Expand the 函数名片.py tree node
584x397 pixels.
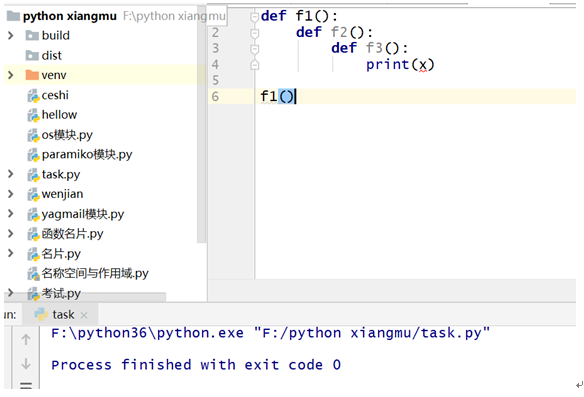point(10,234)
